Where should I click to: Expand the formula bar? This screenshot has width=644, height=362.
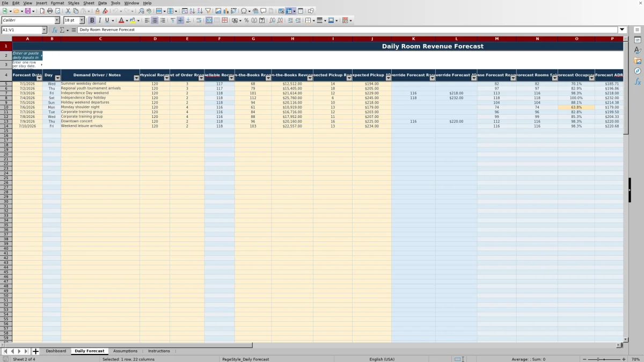tap(623, 30)
